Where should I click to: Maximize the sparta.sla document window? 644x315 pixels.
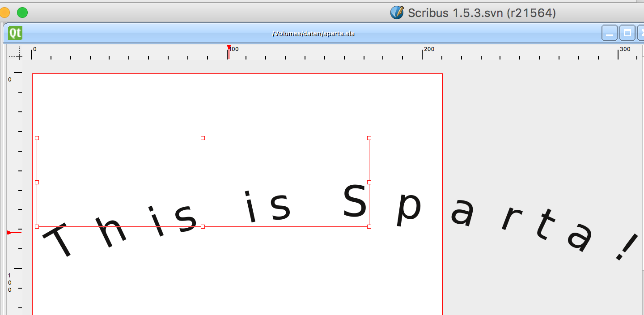tap(627, 33)
